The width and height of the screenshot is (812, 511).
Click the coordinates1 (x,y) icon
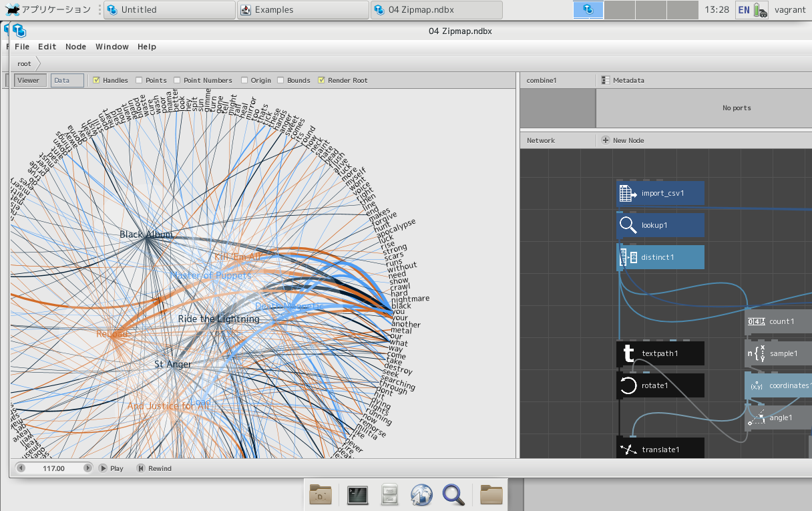click(x=756, y=385)
